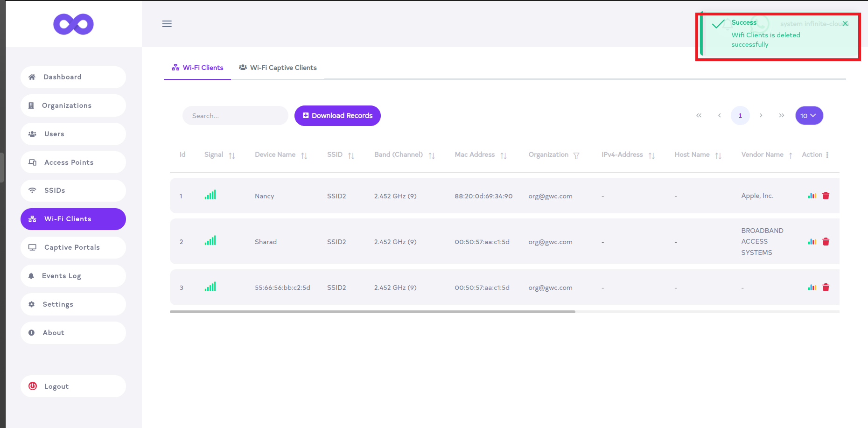Expand the rows-per-page dropdown showing 10
Image resolution: width=868 pixels, height=428 pixels.
[x=809, y=116]
